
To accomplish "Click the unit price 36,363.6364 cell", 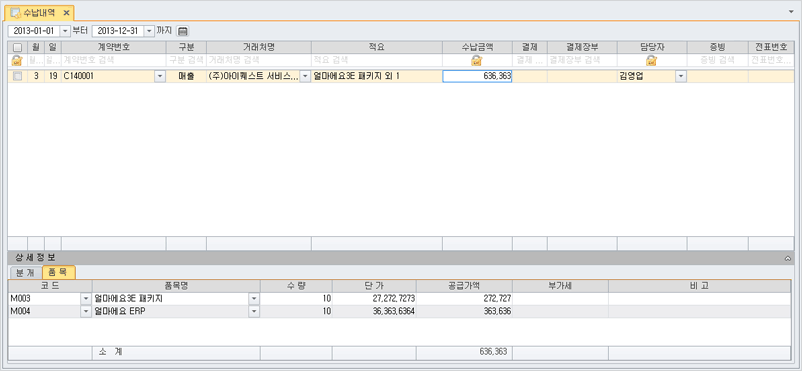I will (374, 311).
